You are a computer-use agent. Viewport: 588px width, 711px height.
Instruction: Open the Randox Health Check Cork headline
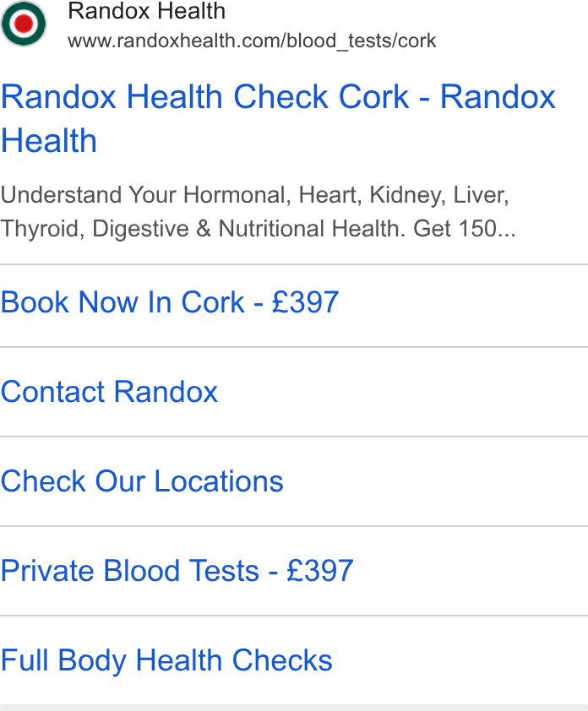tap(278, 118)
